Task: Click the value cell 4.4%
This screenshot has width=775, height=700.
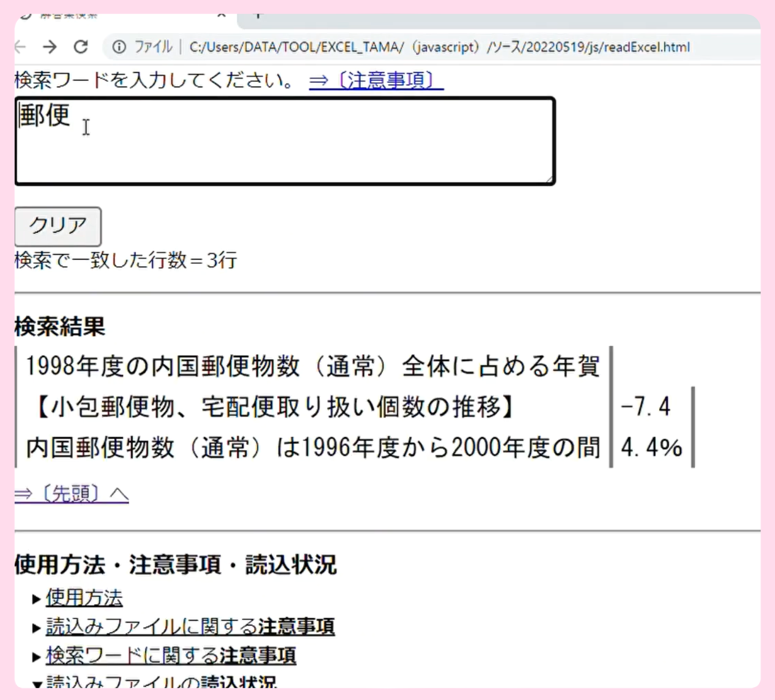Action: point(652,447)
